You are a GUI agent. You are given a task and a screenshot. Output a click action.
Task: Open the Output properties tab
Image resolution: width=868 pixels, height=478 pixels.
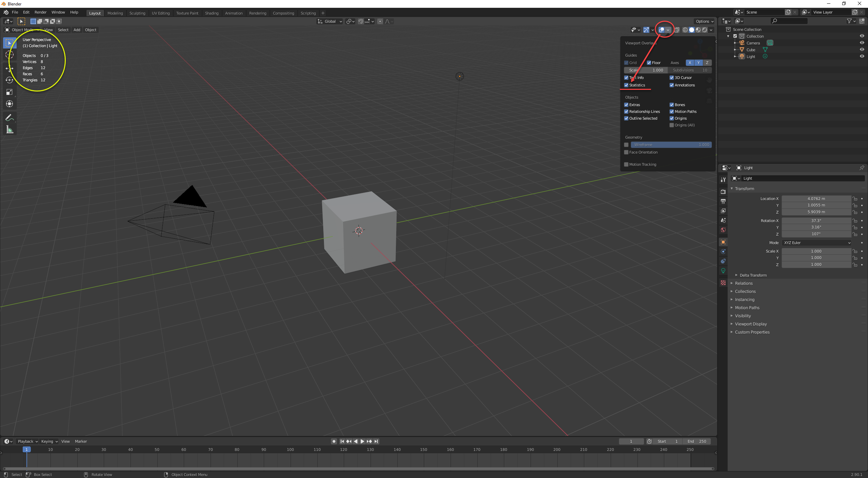[x=723, y=201]
